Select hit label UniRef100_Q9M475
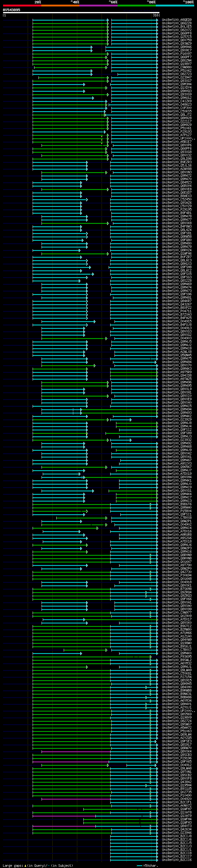The image size is (197, 868). pos(177,358)
